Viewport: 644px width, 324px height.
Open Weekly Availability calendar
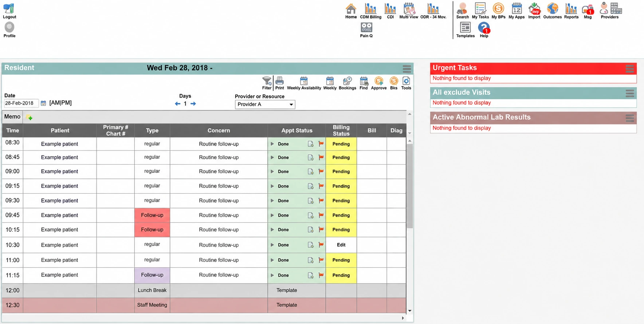[x=304, y=81]
